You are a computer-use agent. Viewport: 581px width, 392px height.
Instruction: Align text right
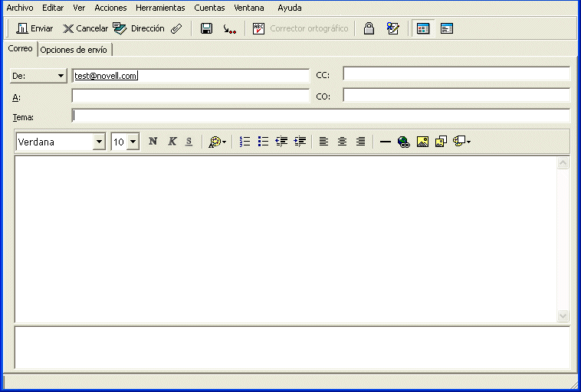click(x=360, y=142)
